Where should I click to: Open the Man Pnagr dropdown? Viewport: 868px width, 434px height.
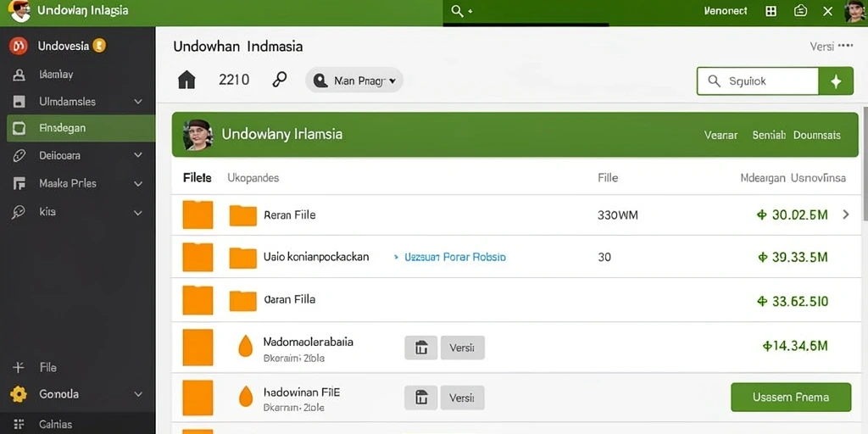[354, 81]
